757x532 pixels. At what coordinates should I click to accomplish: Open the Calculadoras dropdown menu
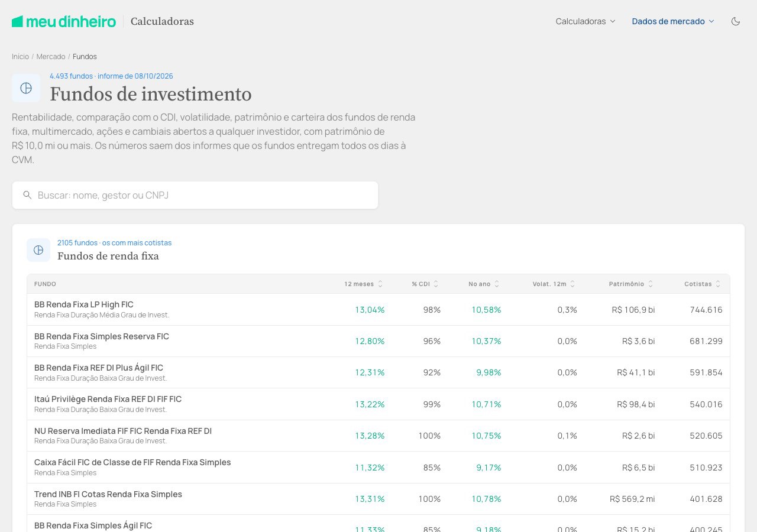click(x=585, y=21)
